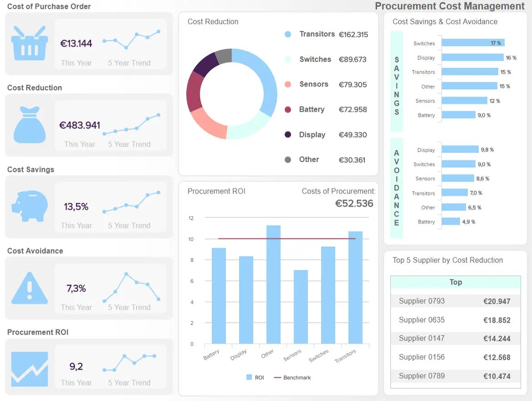532x401 pixels.
Task: Click the shopping basket icon
Action: 30,43
